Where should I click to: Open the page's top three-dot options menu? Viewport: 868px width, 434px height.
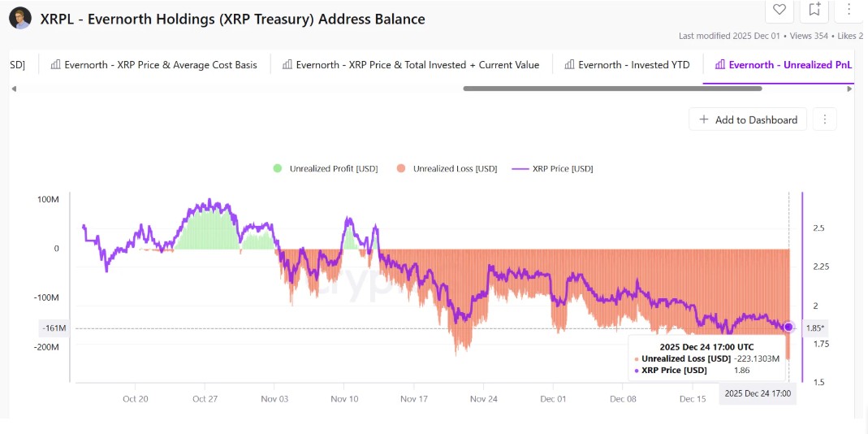849,10
